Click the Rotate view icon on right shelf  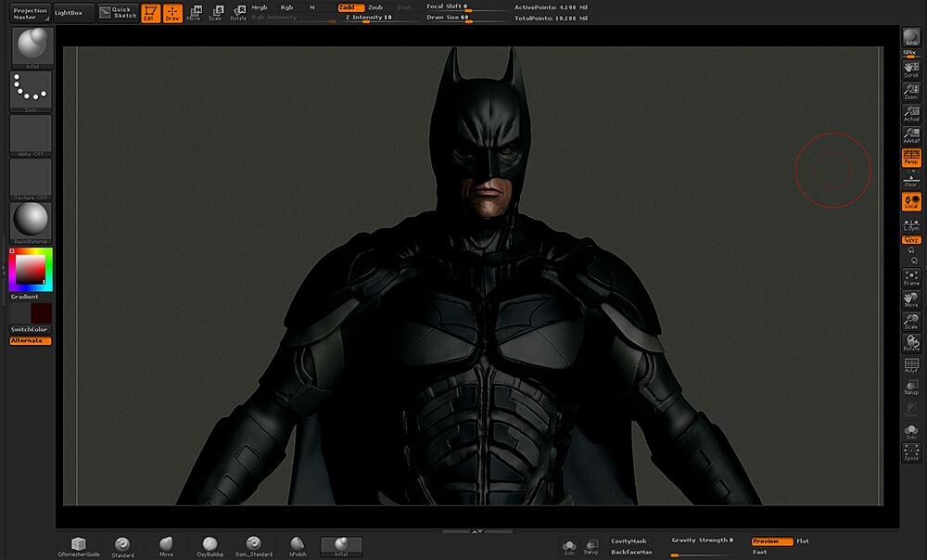coord(911,344)
